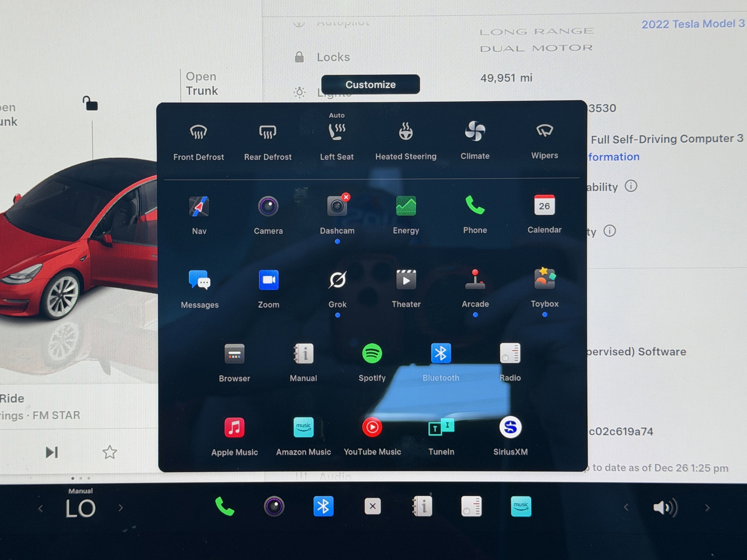The width and height of the screenshot is (747, 560).
Task: Skip to next track in media player
Action: pos(52,452)
